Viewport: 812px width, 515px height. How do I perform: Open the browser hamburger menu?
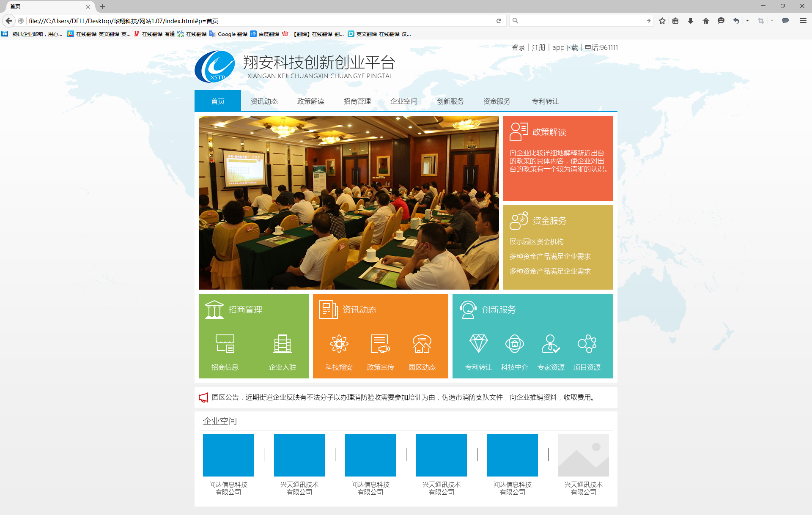click(803, 21)
